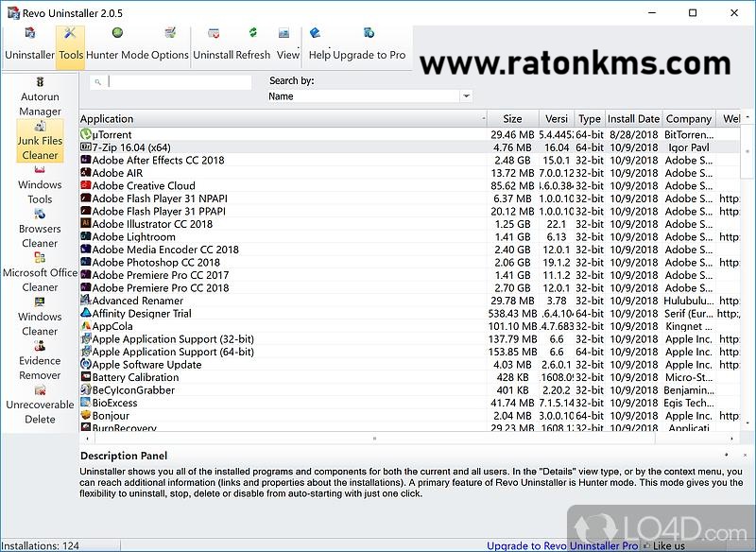
Task: Select the Advanced Renamer entry
Action: tap(409, 301)
